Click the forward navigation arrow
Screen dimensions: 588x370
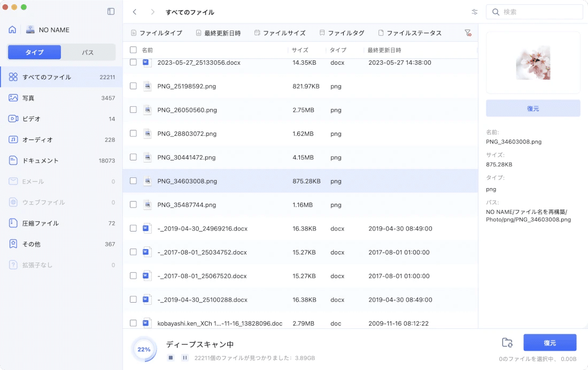152,12
